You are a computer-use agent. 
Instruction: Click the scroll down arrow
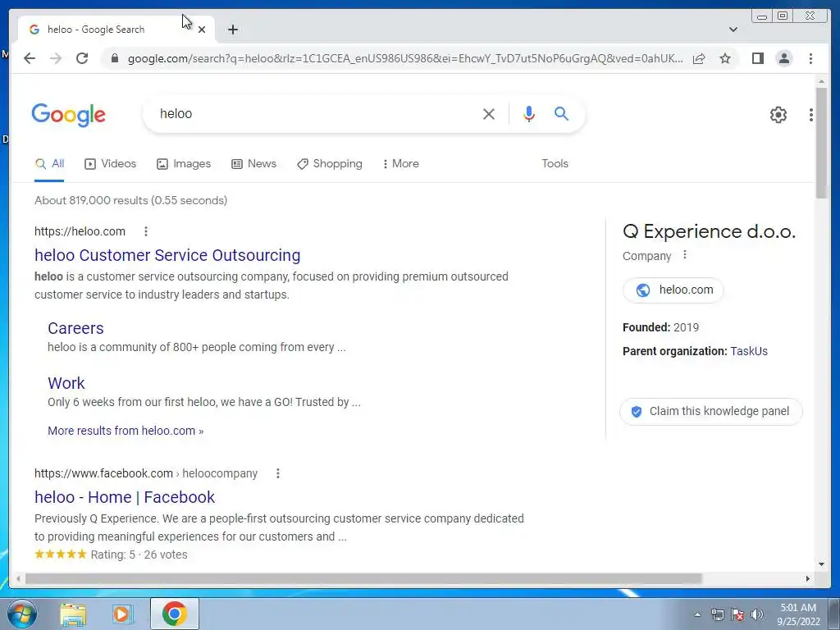[821, 564]
